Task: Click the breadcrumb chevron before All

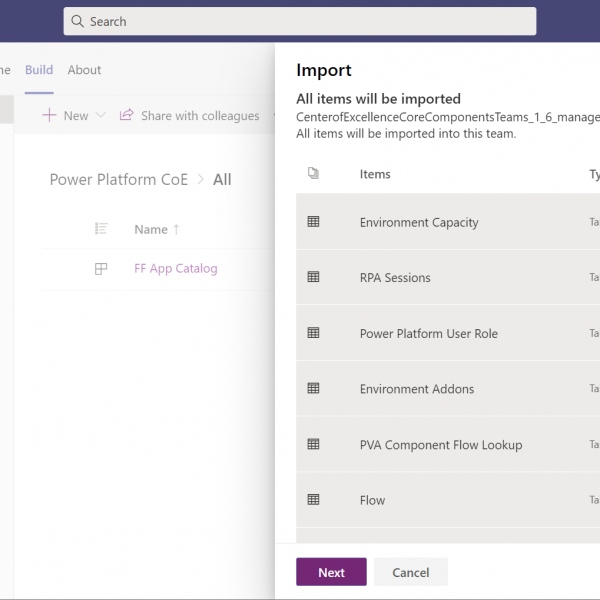Action: click(201, 179)
